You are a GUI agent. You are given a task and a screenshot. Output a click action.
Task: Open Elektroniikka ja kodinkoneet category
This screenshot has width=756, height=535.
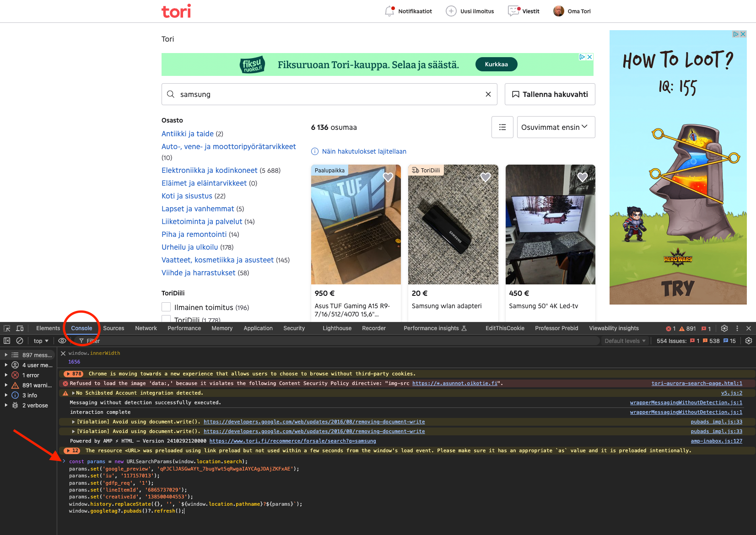coord(210,170)
